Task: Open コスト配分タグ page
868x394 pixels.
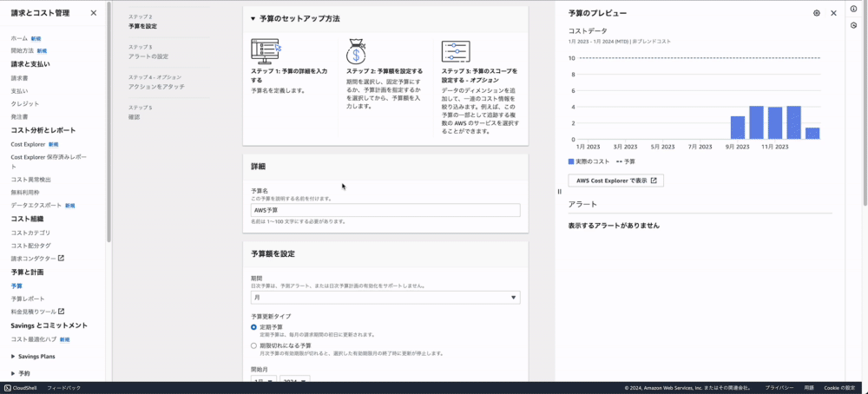Action: pos(30,245)
